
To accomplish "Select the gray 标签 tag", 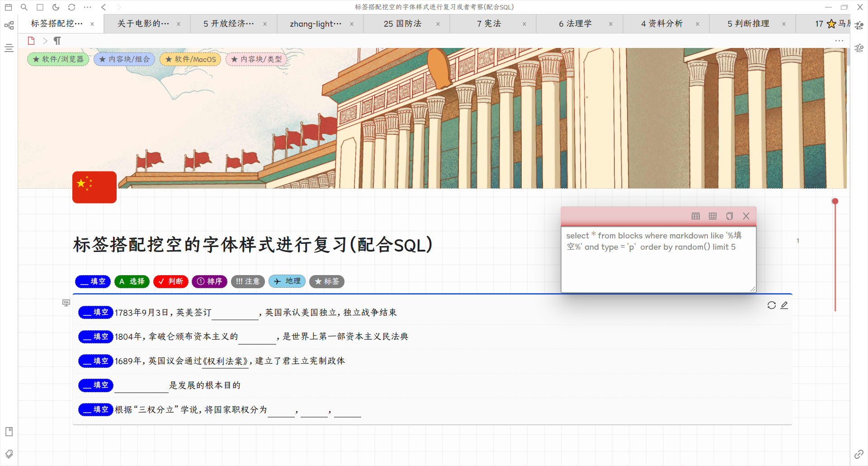I will click(x=327, y=281).
